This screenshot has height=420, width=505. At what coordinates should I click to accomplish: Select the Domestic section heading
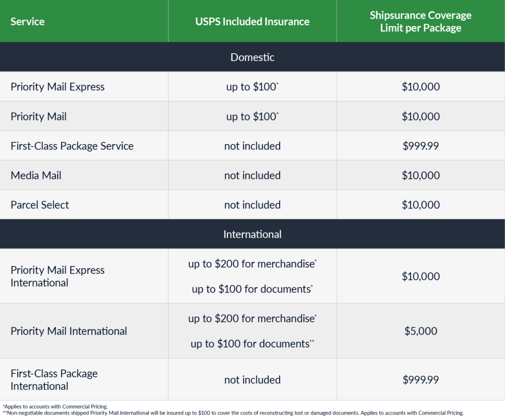point(252,57)
